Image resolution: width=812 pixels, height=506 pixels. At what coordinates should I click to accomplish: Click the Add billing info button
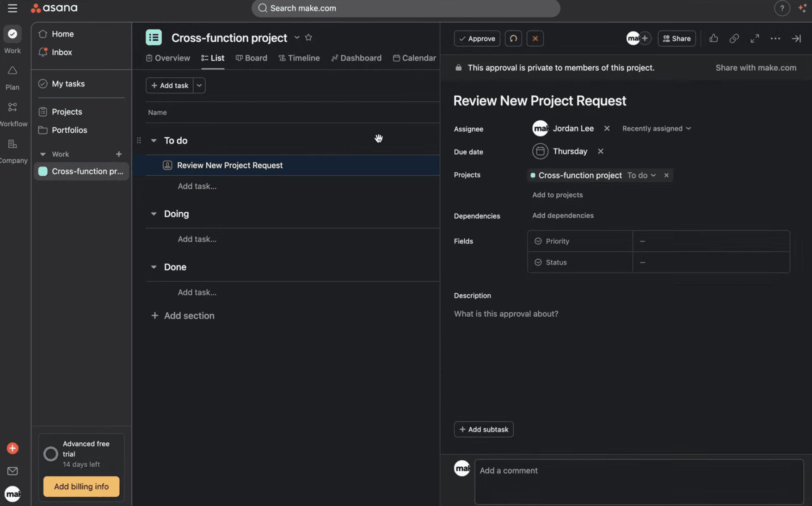coord(81,487)
